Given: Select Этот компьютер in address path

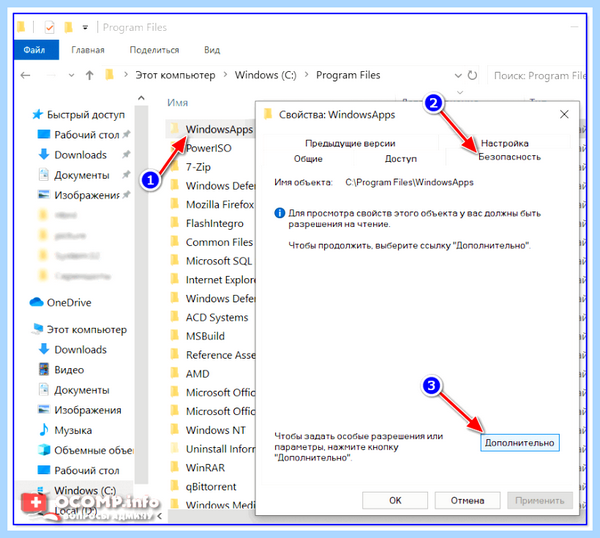Looking at the screenshot, I should [175, 75].
